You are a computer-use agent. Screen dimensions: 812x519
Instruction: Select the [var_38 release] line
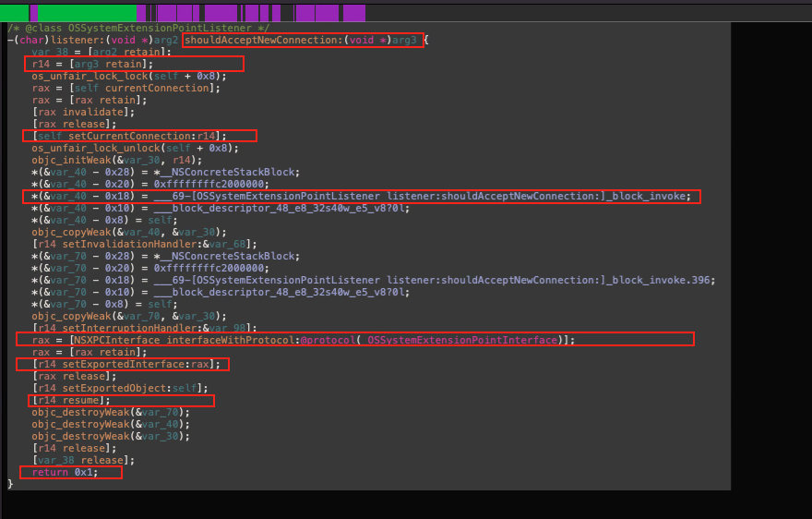pos(83,460)
